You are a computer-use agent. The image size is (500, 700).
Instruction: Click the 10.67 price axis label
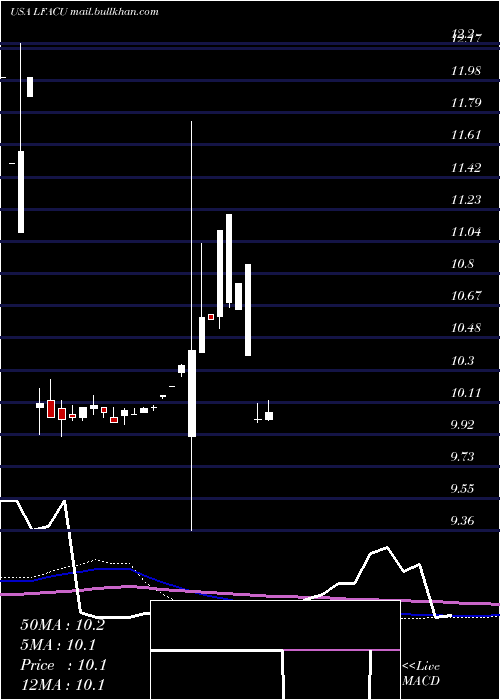point(466,296)
